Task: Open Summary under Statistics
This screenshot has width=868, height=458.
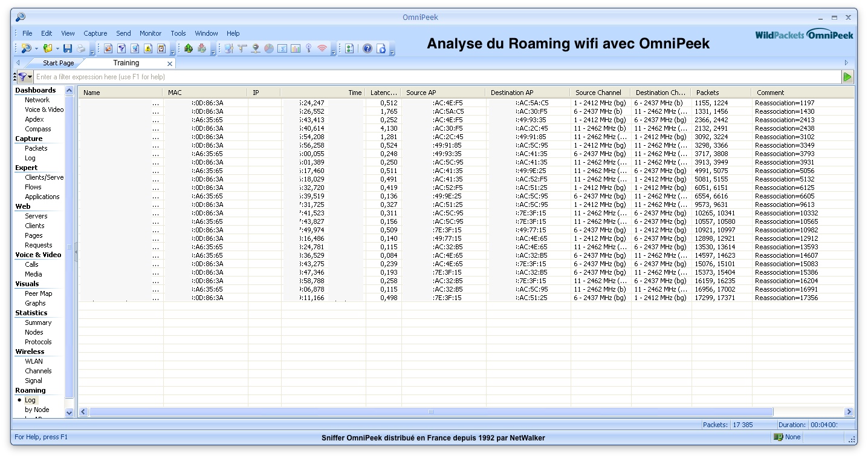Action: 38,322
